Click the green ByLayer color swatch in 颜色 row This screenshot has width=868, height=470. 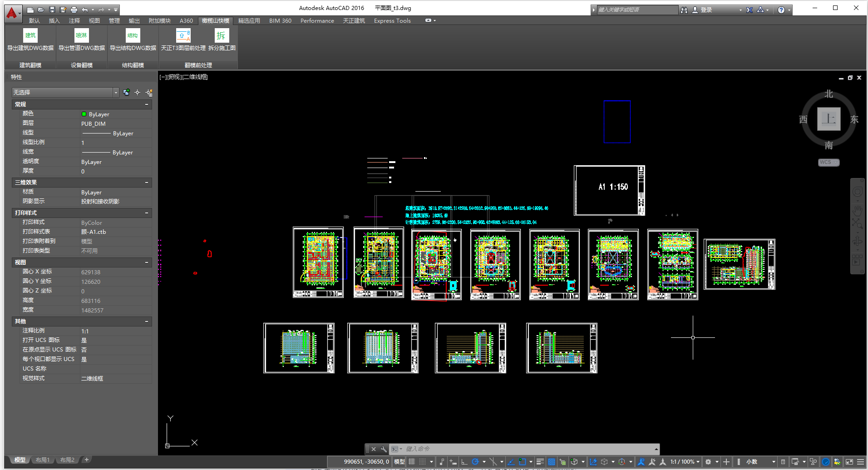click(84, 114)
